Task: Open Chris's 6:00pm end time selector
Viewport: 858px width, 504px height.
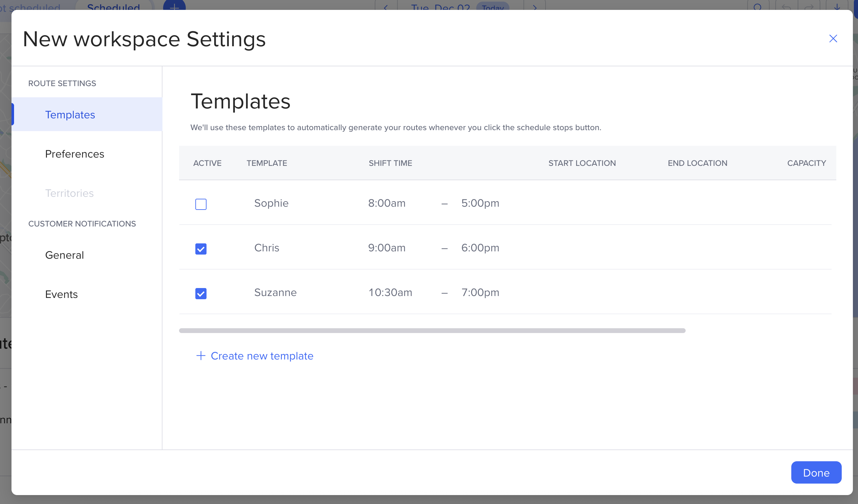Action: [480, 248]
